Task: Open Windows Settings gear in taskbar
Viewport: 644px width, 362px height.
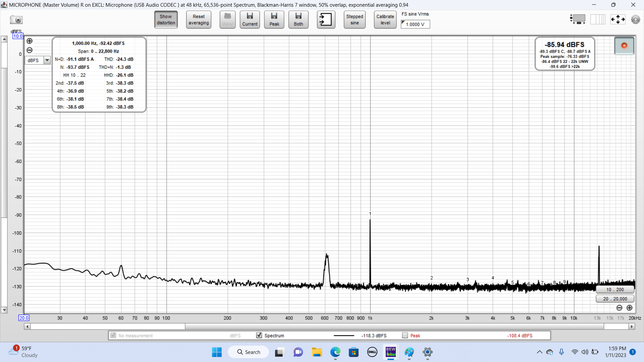Action: pos(427,352)
